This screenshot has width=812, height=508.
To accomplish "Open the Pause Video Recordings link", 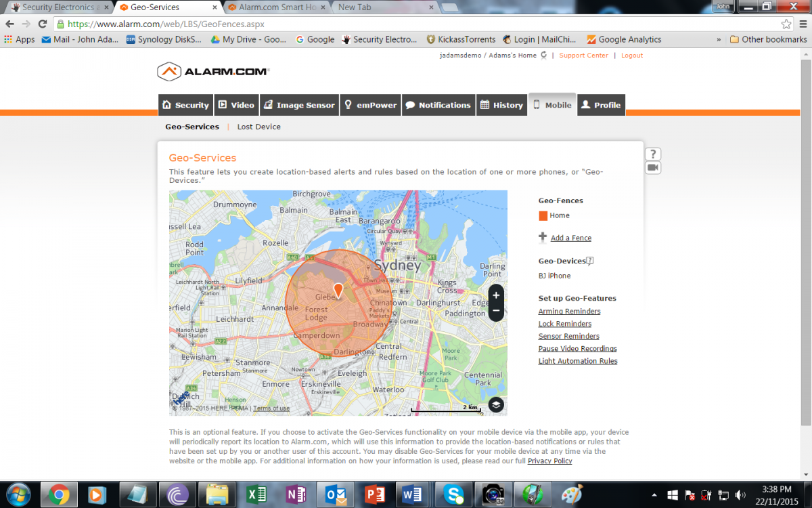I will click(x=578, y=349).
